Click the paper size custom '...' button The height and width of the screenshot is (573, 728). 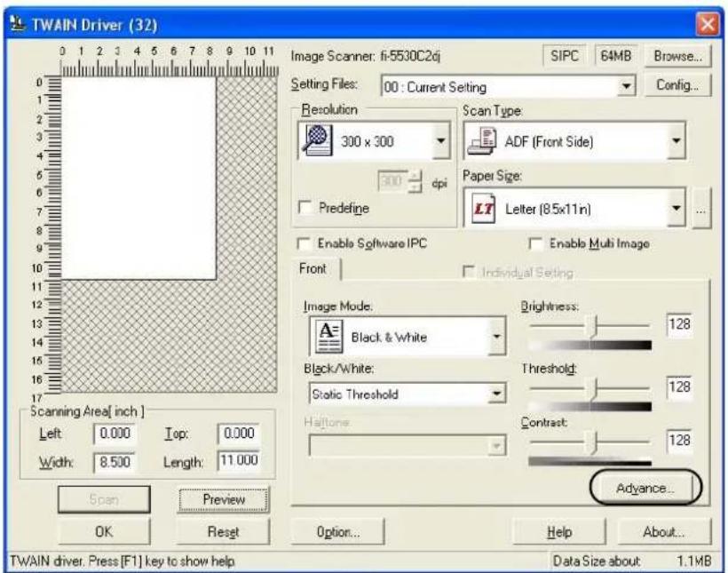pos(701,209)
